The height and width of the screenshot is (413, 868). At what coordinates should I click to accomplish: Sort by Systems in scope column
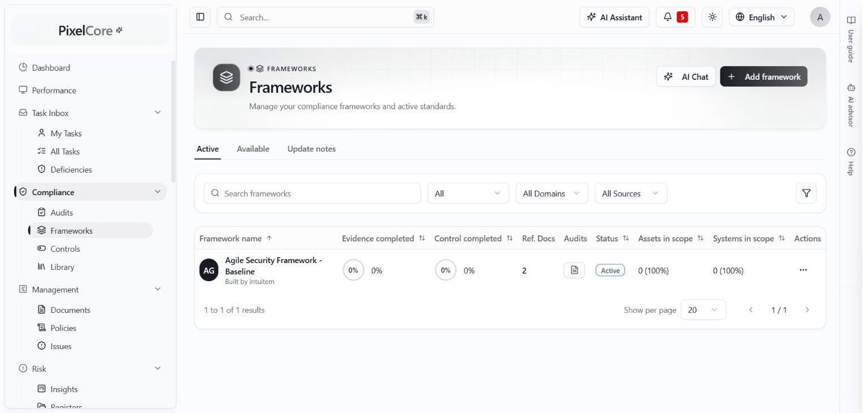click(x=782, y=239)
